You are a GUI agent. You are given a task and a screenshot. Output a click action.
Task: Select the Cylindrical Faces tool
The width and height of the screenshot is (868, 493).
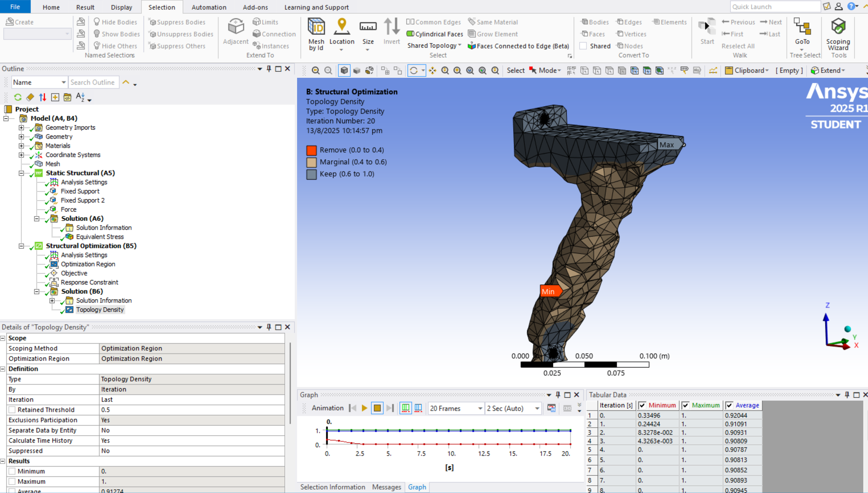click(434, 34)
